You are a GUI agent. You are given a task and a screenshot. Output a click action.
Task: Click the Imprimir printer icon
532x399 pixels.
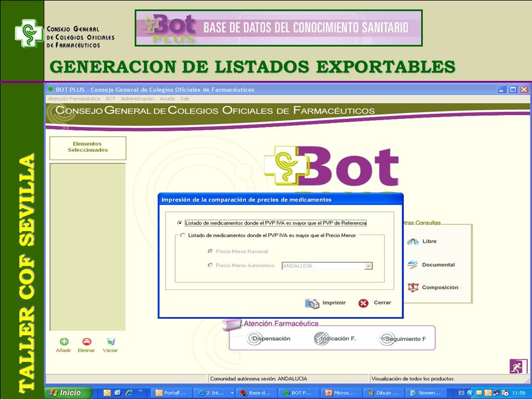pyautogui.click(x=312, y=303)
